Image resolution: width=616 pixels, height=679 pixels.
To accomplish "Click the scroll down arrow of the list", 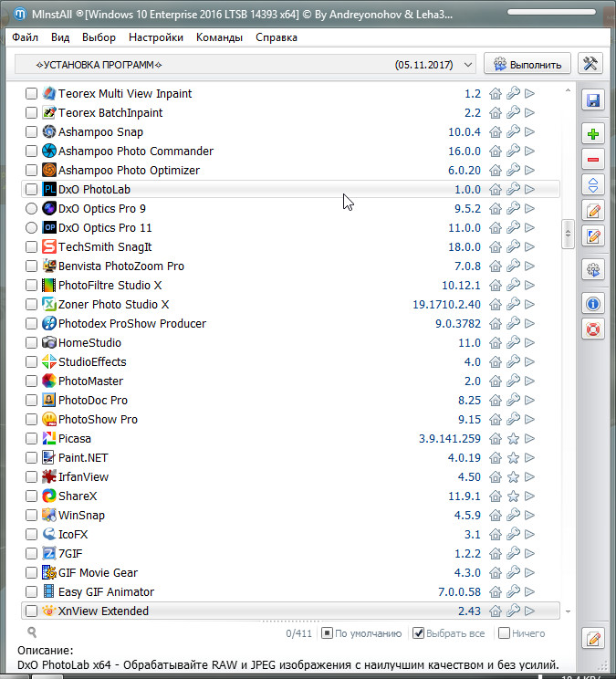I will [568, 611].
